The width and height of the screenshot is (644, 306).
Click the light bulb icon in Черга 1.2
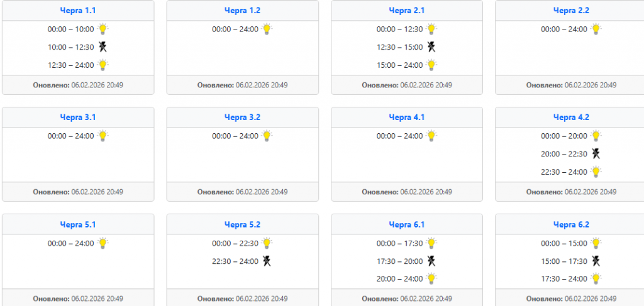267,29
